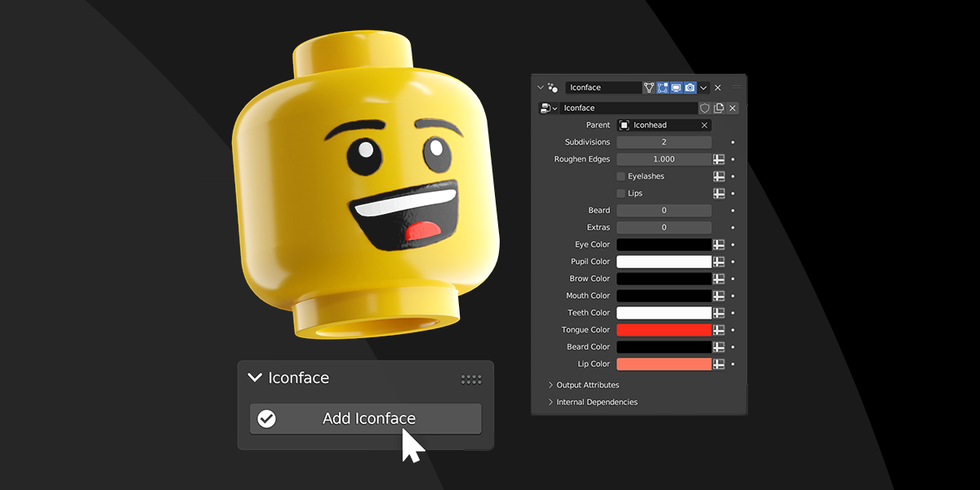
Task: Toggle render camera icon for modifier
Action: click(690, 87)
